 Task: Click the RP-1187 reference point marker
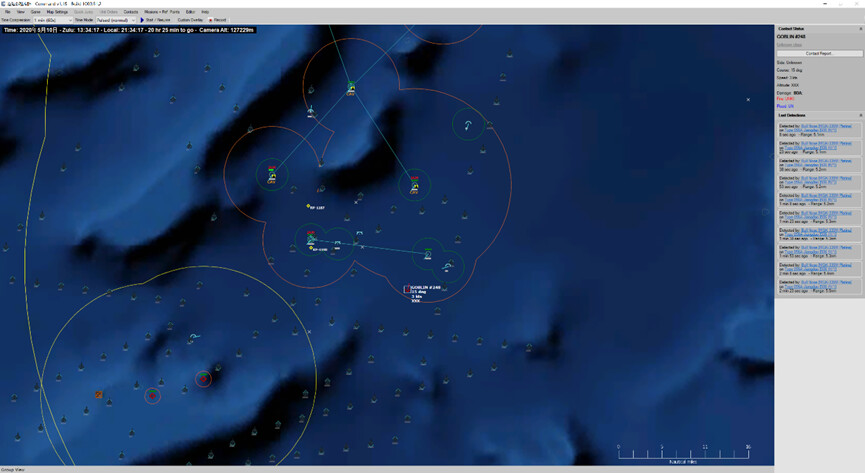click(308, 206)
